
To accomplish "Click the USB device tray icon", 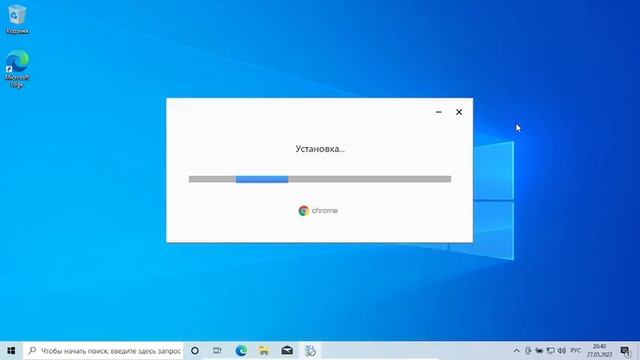I will click(528, 351).
